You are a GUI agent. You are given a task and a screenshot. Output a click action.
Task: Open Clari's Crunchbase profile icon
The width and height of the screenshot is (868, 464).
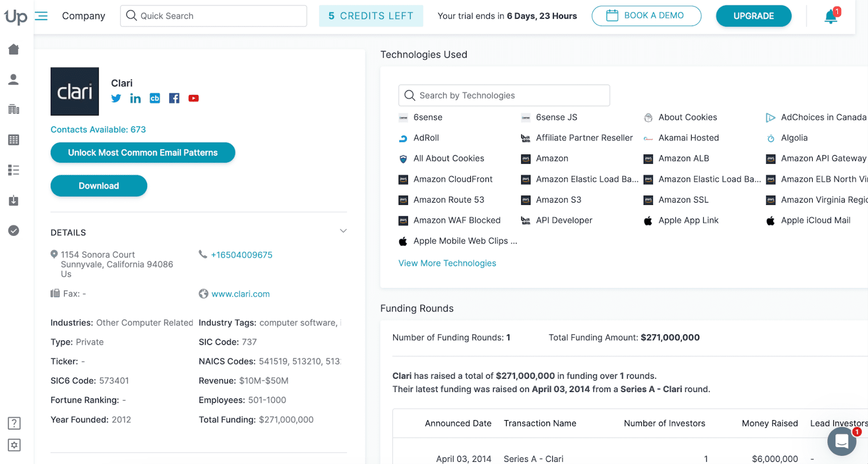(x=155, y=98)
